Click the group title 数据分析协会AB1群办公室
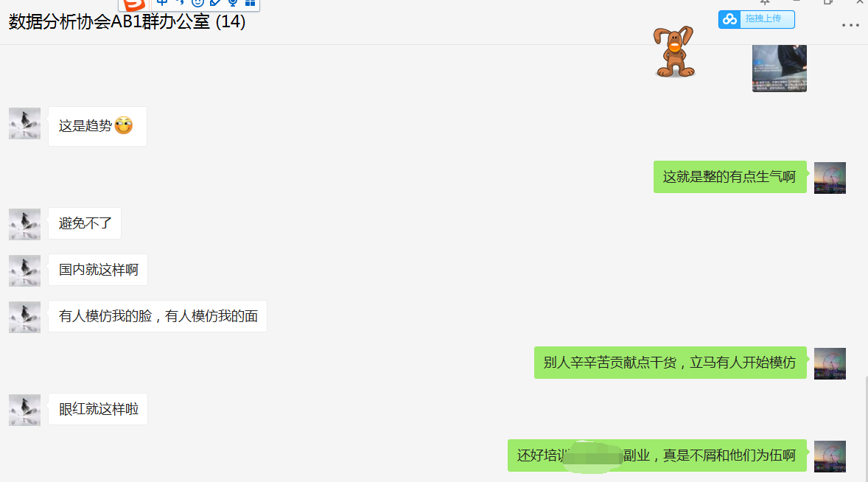Viewport: 868px width, 482px height. (109, 21)
